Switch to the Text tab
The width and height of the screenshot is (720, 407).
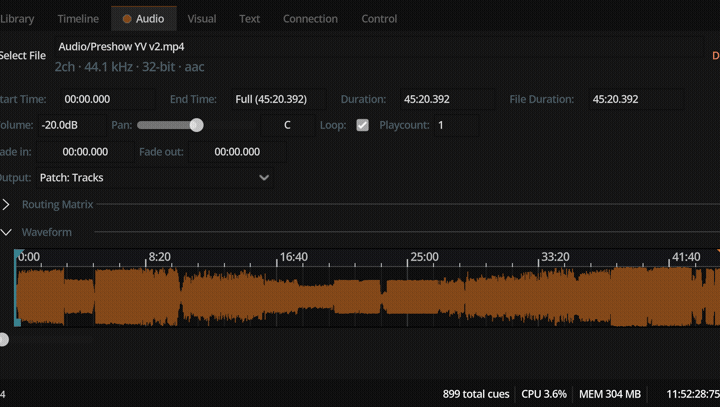pos(249,19)
